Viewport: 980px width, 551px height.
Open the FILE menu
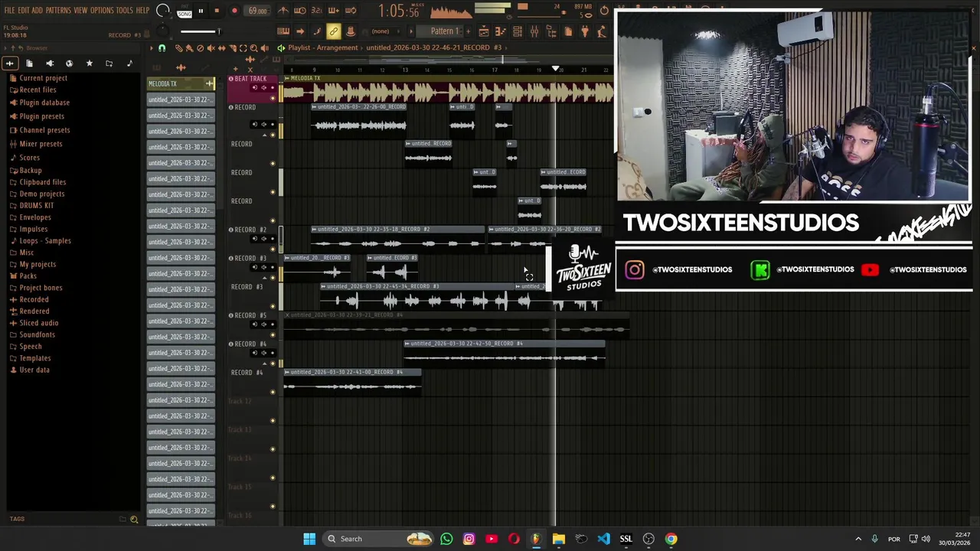9,11
